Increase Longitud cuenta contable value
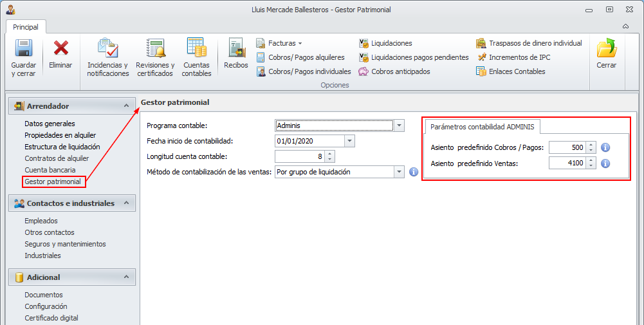Image resolution: width=644 pixels, height=325 pixels. pos(330,154)
